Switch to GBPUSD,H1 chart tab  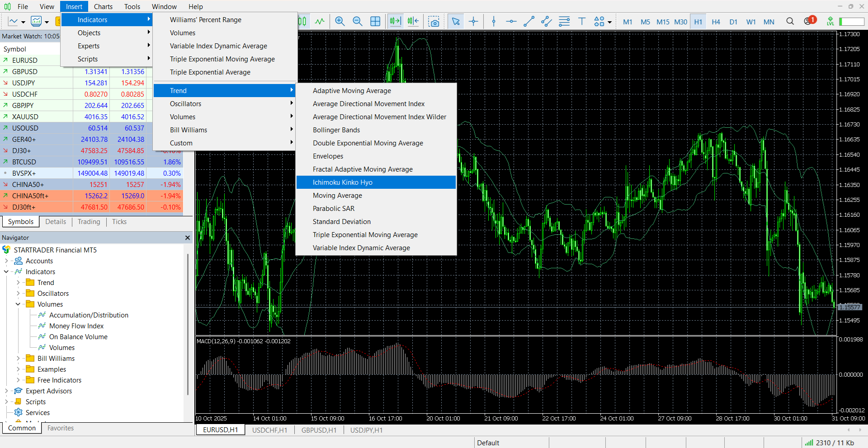319,430
